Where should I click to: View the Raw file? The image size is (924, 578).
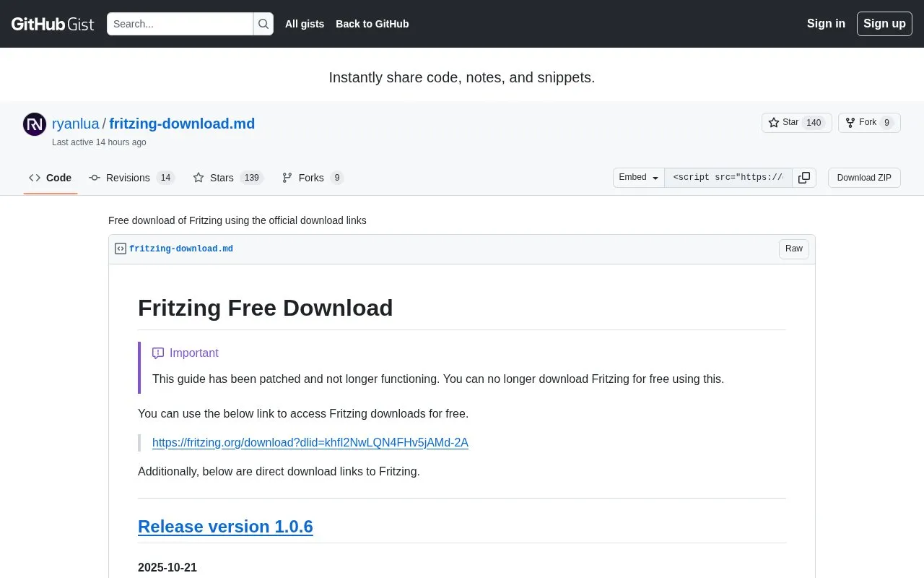point(794,249)
